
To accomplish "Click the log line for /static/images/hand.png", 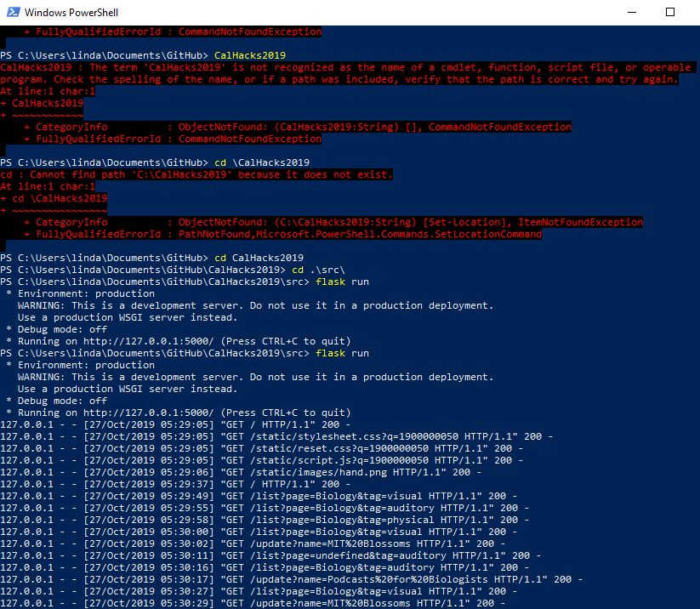I will pyautogui.click(x=241, y=472).
